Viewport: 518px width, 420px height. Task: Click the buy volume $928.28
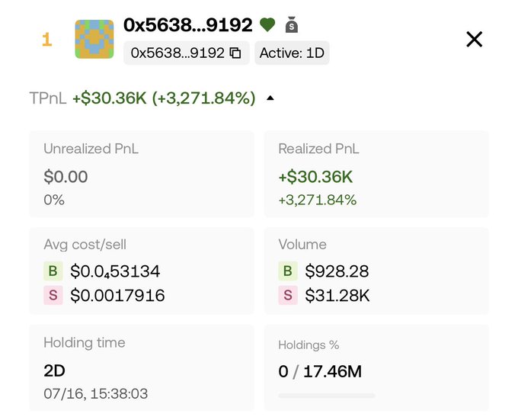click(337, 271)
